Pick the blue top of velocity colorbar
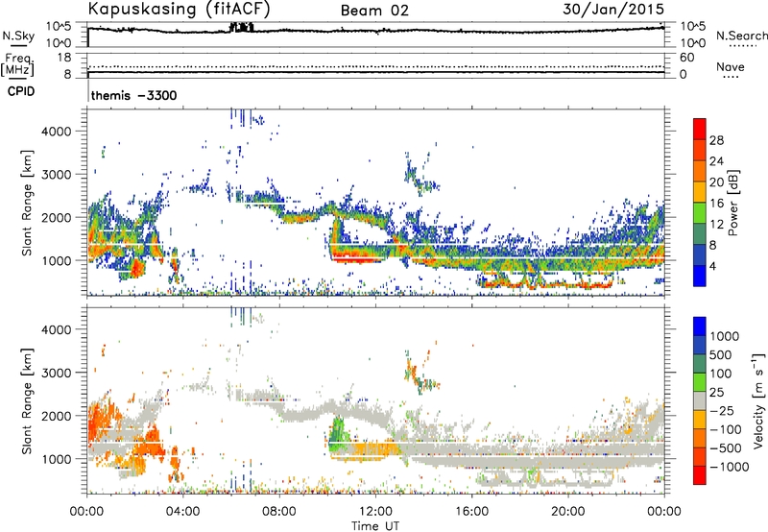This screenshot has width=768, height=532. (700, 326)
